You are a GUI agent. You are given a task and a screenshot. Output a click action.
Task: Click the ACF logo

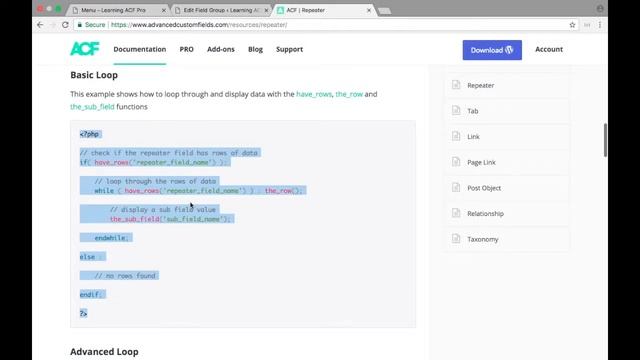click(84, 49)
